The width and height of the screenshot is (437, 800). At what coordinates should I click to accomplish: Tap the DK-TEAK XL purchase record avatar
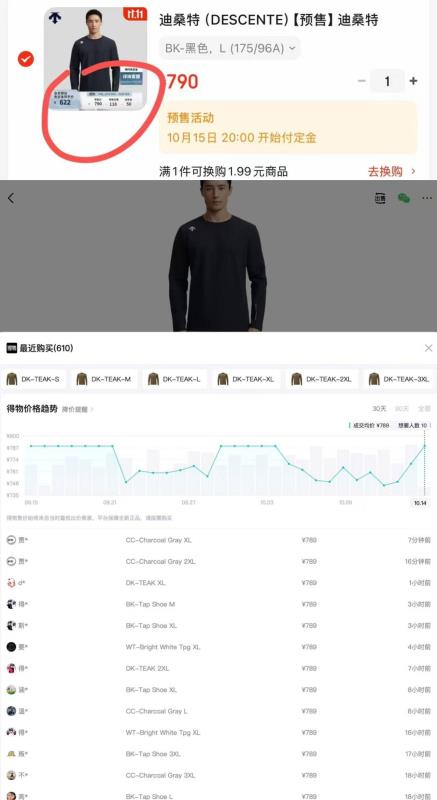11,583
